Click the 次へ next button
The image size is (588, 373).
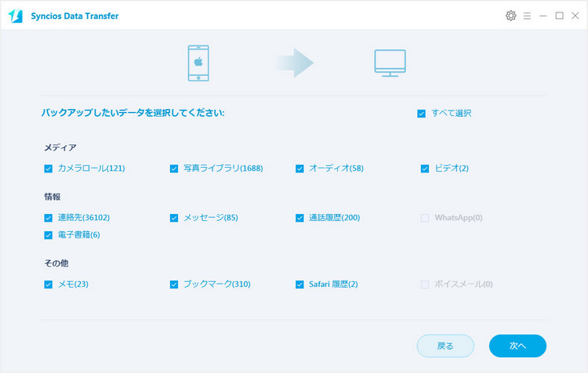[517, 346]
